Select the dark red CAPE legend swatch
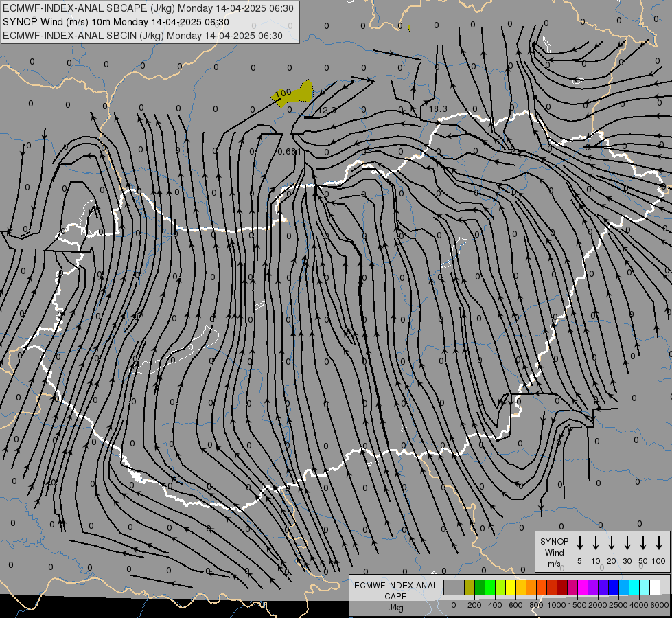The width and height of the screenshot is (672, 618). click(x=562, y=588)
